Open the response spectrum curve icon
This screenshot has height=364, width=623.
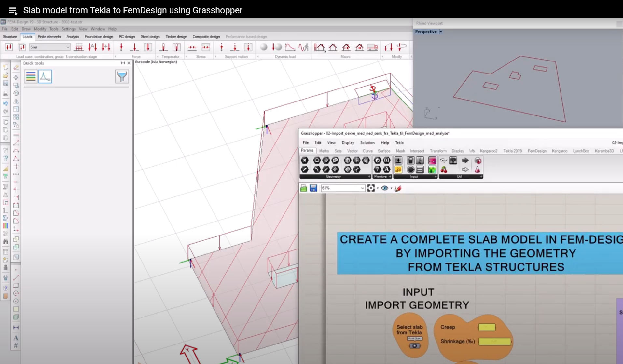point(290,47)
